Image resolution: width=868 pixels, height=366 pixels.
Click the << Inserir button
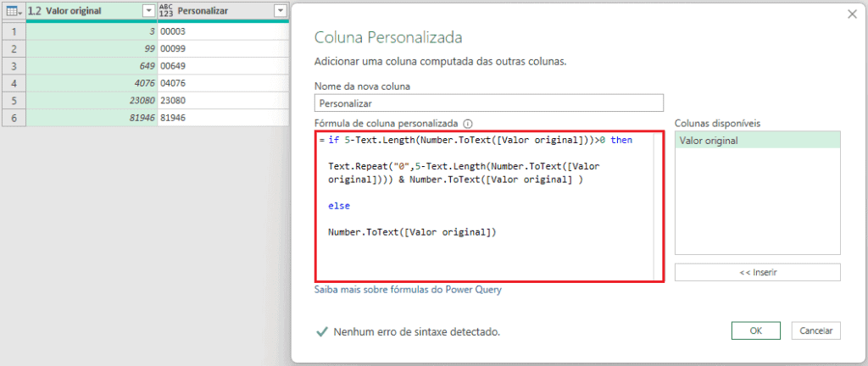coord(757,272)
